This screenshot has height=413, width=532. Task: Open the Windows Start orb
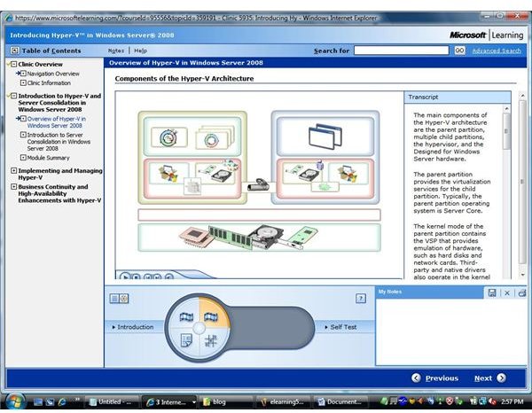click(14, 402)
